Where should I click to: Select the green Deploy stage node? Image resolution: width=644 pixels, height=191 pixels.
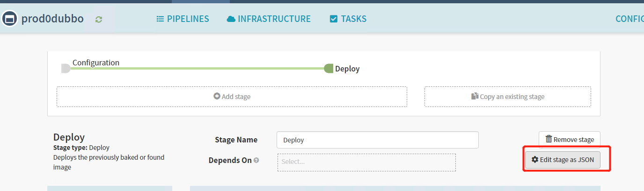329,69
